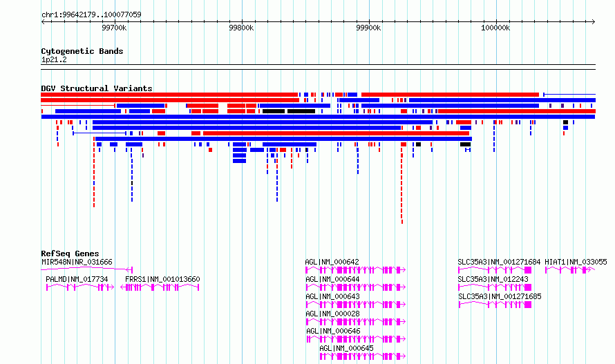This screenshot has width=615, height=364.
Task: Click the left arrow of the ruler
Action: coord(43,21)
